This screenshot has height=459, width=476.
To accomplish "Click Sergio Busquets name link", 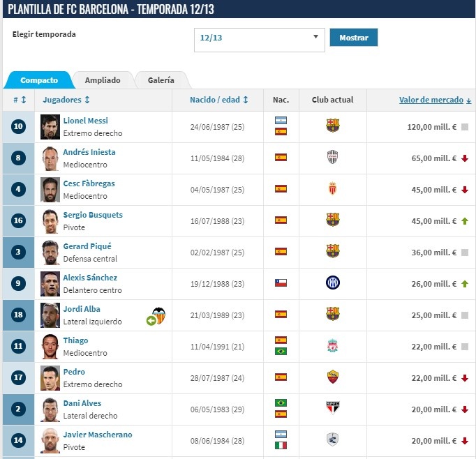I will pos(93,215).
